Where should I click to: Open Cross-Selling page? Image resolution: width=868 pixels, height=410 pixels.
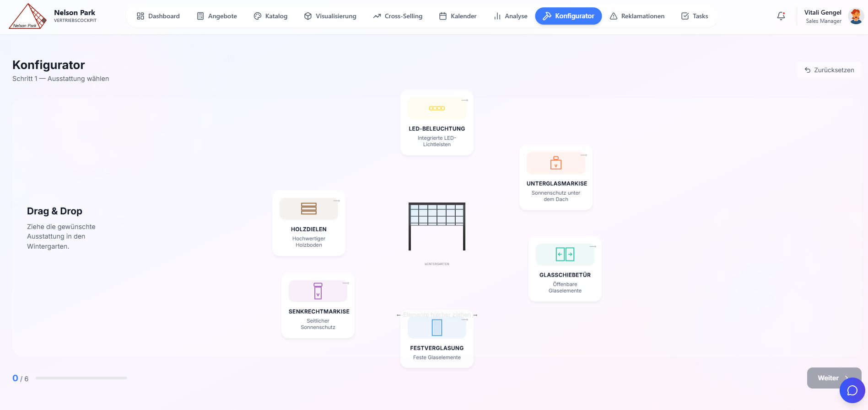(x=398, y=16)
